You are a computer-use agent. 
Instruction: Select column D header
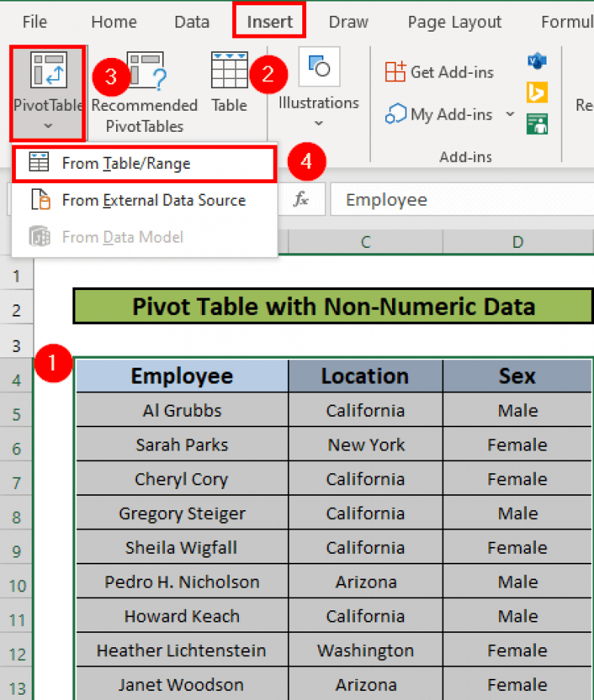click(x=518, y=242)
